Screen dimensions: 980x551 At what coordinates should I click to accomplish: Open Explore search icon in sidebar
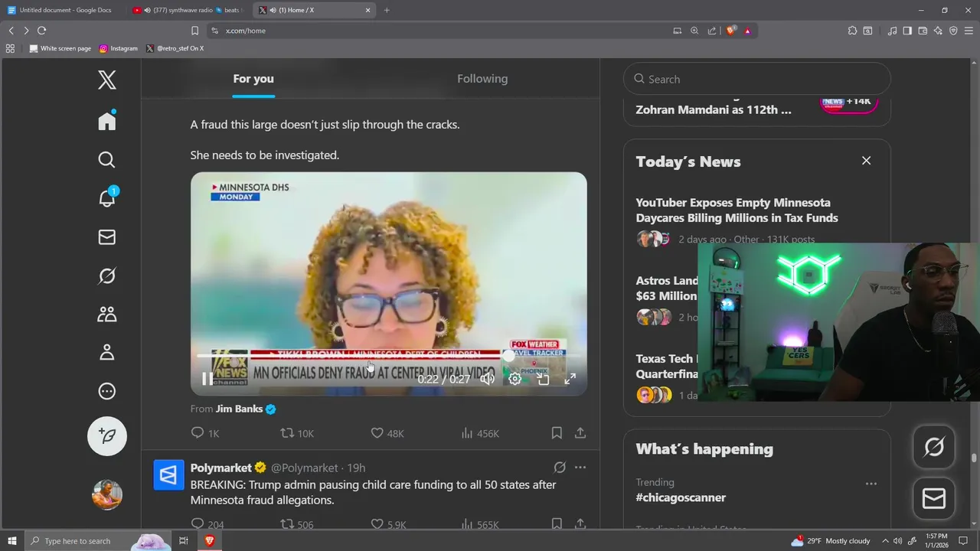click(x=107, y=159)
